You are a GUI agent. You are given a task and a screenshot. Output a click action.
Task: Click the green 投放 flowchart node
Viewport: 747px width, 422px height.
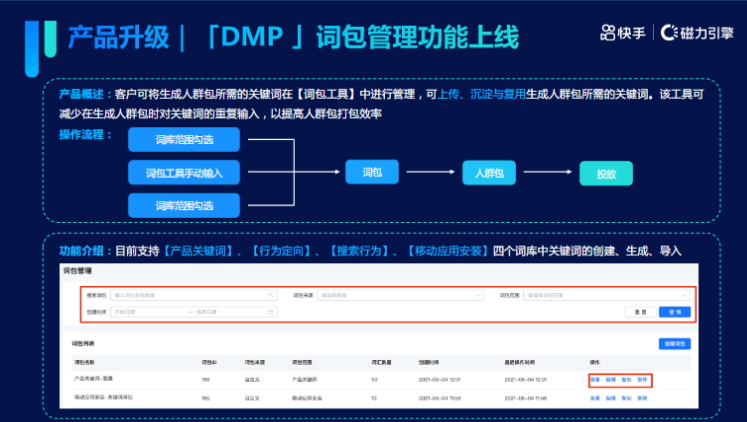point(606,173)
